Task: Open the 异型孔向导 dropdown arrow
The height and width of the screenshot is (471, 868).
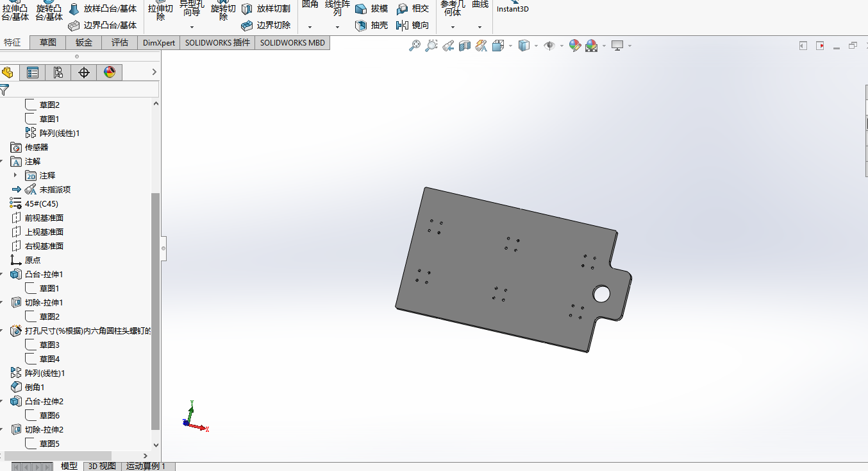Action: [x=192, y=28]
